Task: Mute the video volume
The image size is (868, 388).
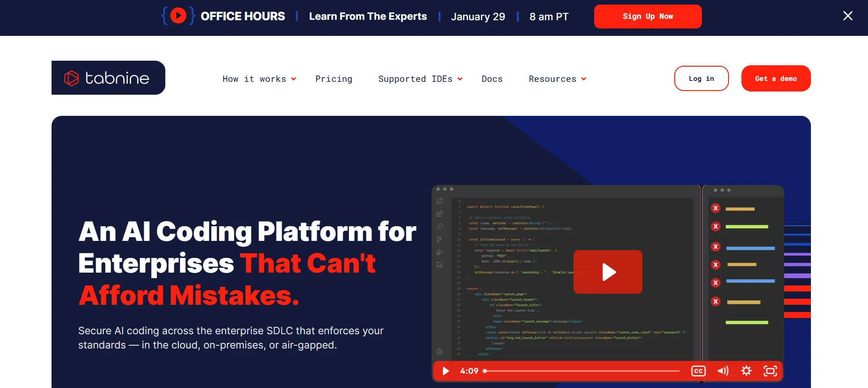Action: pos(723,371)
